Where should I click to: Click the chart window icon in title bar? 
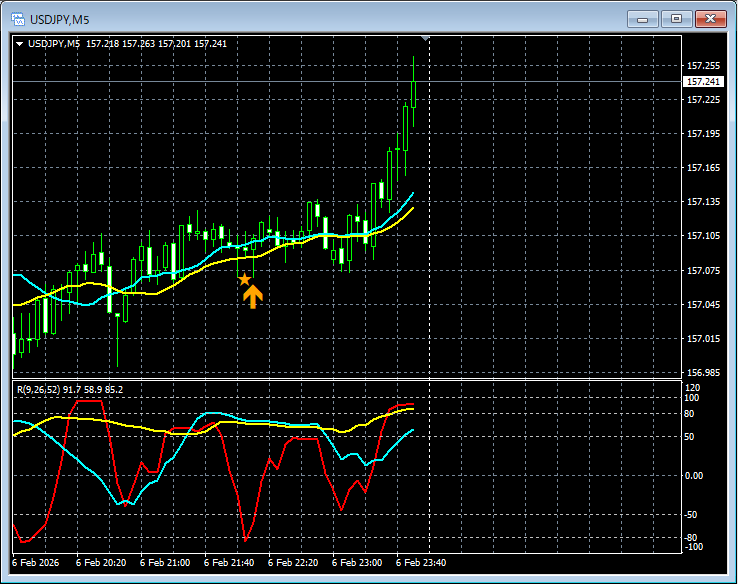tap(16, 18)
